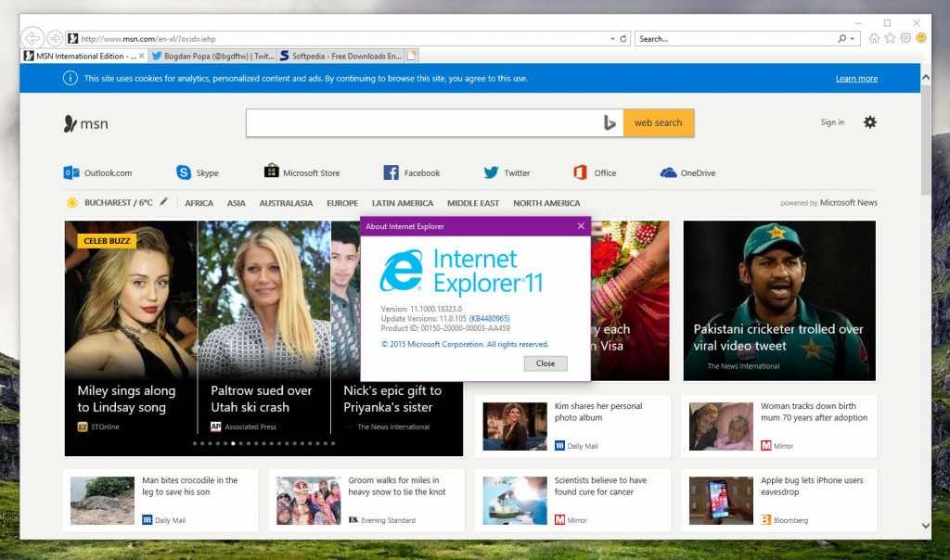Edit location with pencil icon
The image size is (950, 560).
[x=164, y=202]
